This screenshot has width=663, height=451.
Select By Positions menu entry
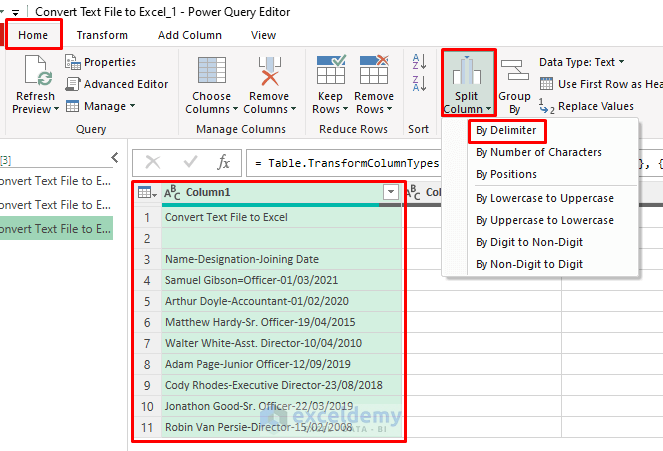(x=506, y=174)
